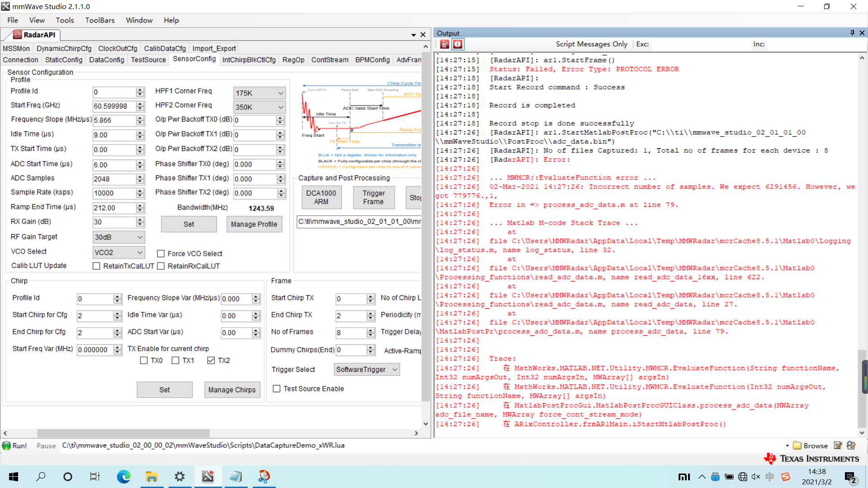Click the ADC Samples input field
Screen dimensions: 868x488
tap(114, 179)
